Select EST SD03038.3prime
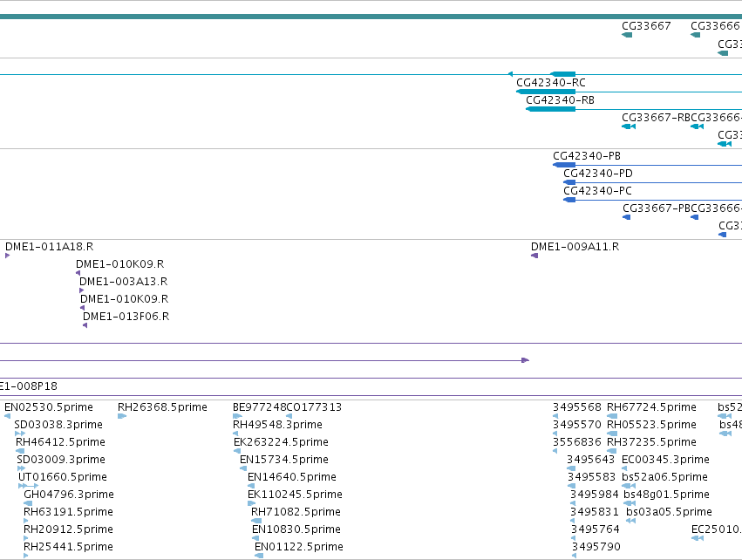Viewport: 742px width, 560px height. [x=58, y=425]
